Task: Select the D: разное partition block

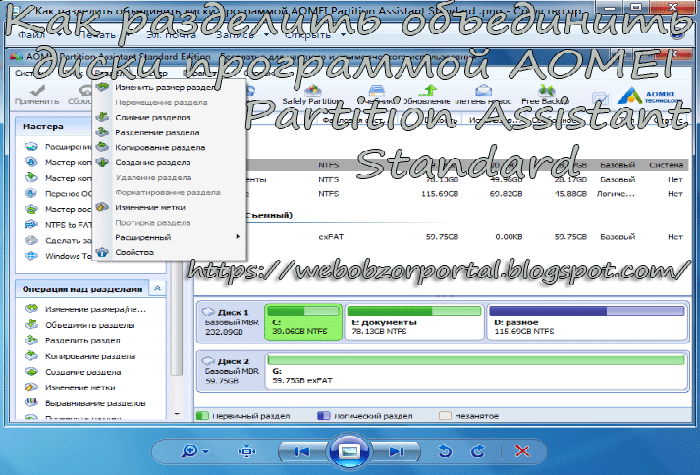Action: pos(587,322)
